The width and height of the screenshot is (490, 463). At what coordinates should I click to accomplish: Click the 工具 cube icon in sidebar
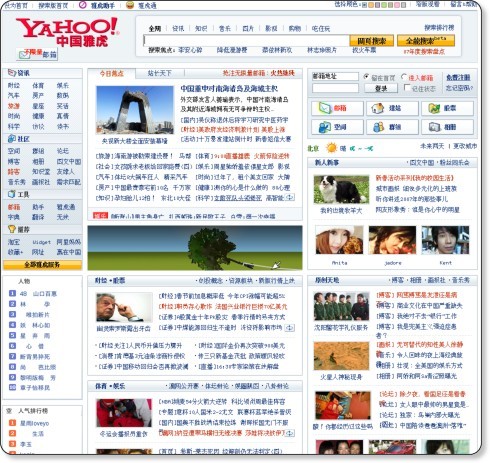[12, 194]
